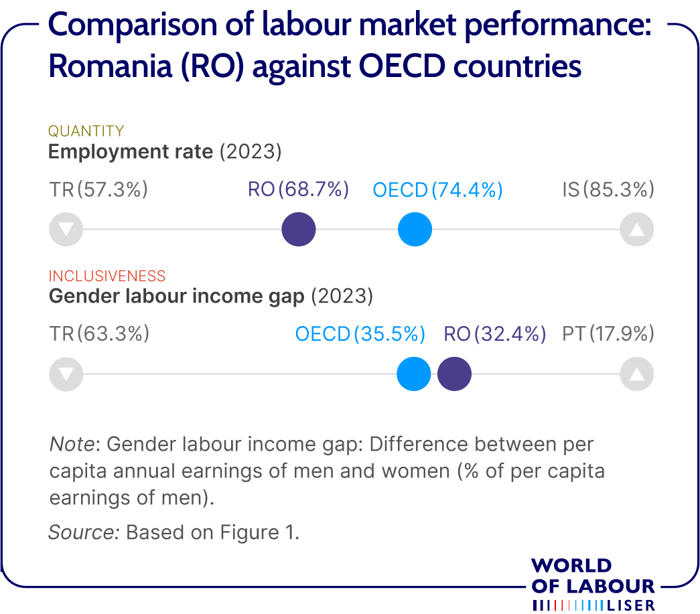Click the RO (68.7%) label
The width and height of the screenshot is (700, 614).
coord(298,189)
